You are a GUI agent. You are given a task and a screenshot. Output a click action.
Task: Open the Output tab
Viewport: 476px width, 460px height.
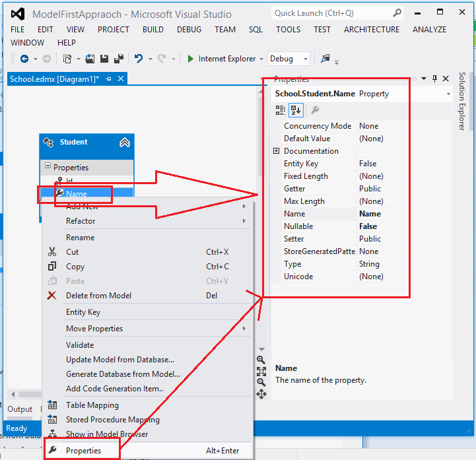pos(20,409)
